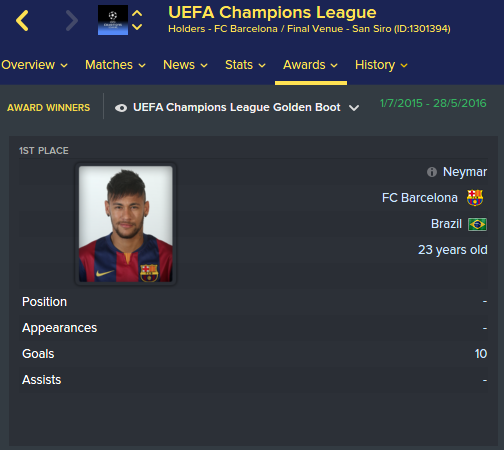504x450 pixels.
Task: Click the Brazil nation name link
Action: tap(446, 224)
